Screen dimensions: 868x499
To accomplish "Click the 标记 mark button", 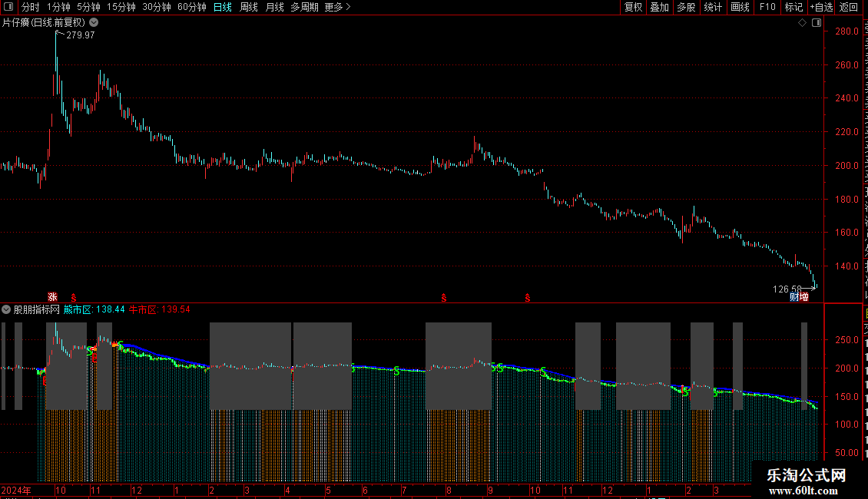I will click(x=793, y=7).
